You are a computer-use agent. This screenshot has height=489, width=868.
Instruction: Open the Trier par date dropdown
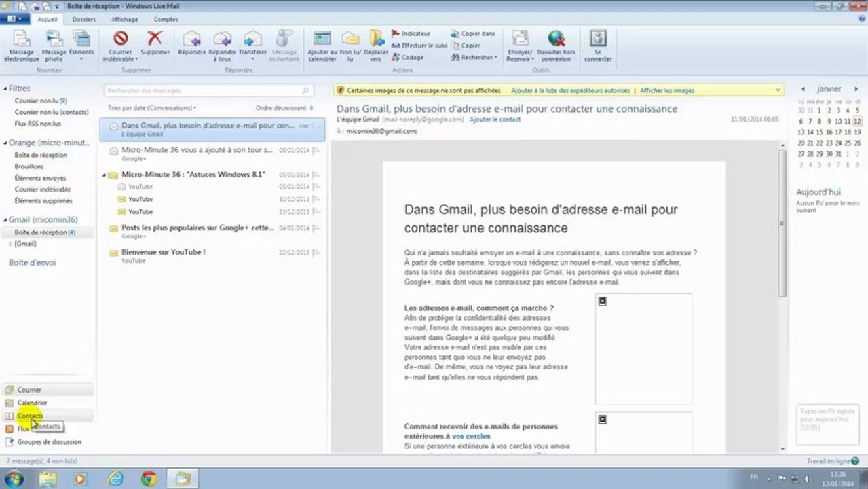tap(152, 108)
